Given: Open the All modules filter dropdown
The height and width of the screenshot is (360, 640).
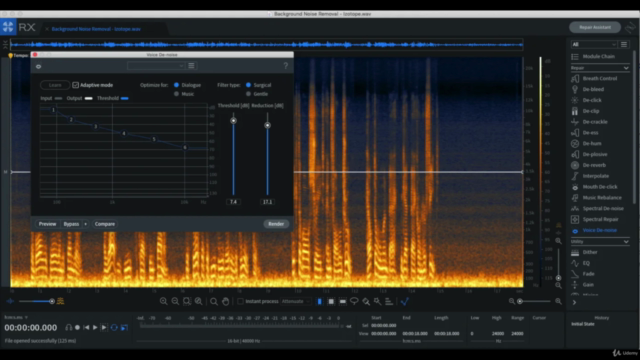Looking at the screenshot, I should click(x=594, y=44).
